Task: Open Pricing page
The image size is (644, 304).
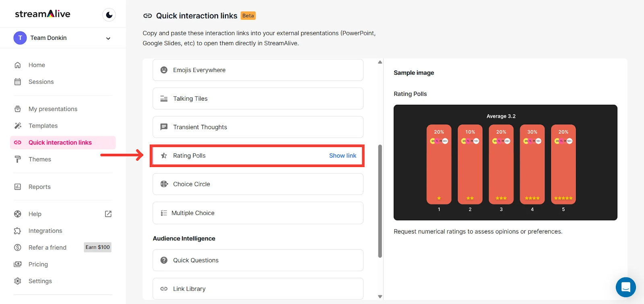Action: [x=38, y=264]
